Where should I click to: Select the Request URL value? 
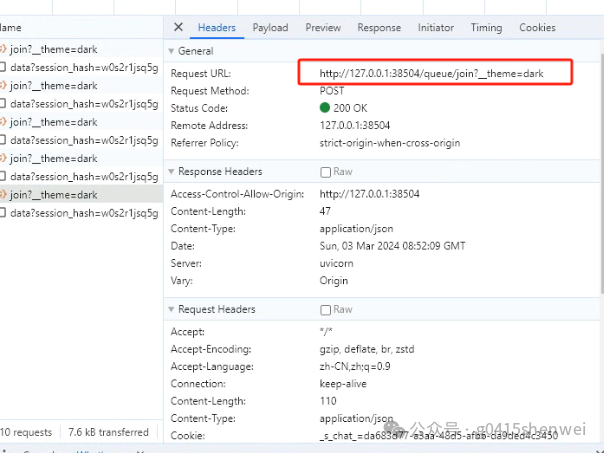[431, 73]
